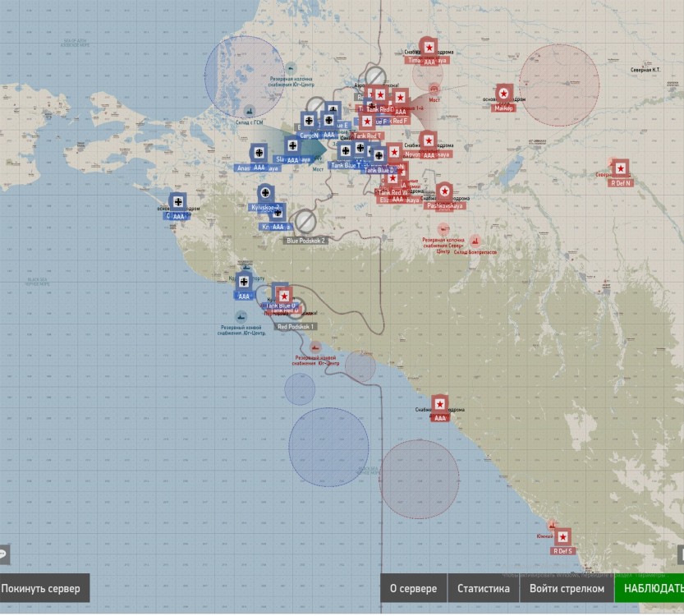Click the small red Южный marker icon

coord(552,525)
